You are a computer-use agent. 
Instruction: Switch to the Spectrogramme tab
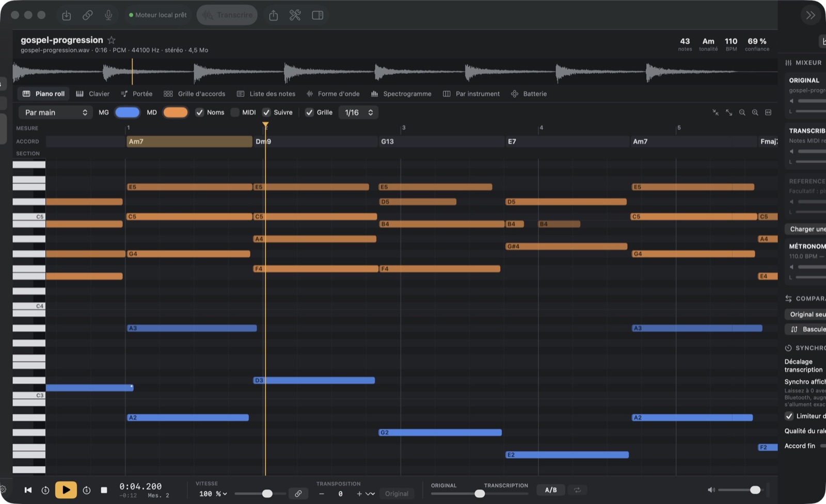coord(401,94)
